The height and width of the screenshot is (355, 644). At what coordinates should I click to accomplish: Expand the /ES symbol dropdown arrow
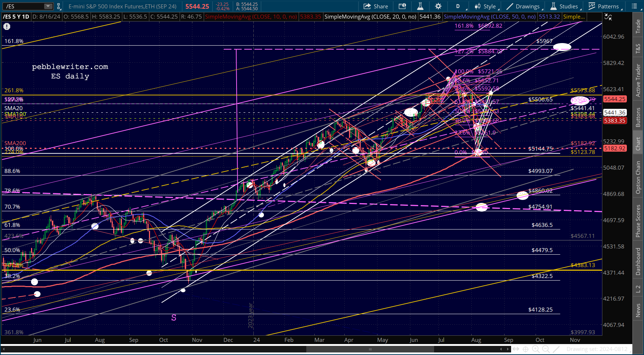48,6
